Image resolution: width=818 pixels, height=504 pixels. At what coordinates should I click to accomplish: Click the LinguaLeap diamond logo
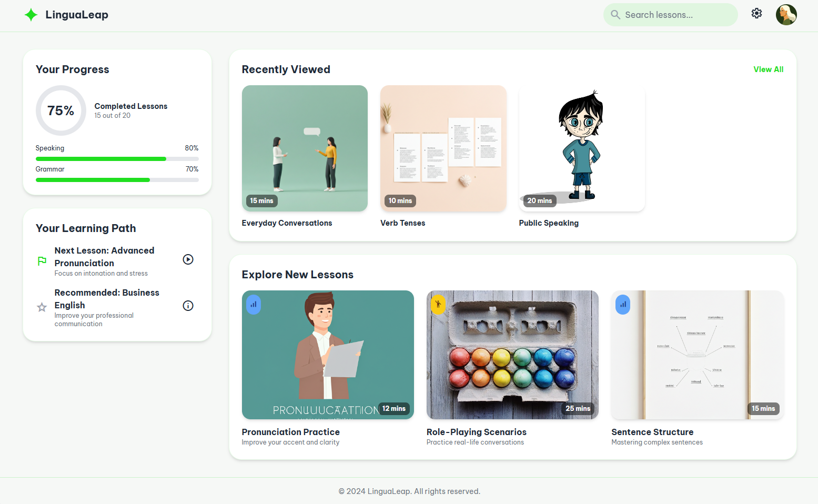31,14
